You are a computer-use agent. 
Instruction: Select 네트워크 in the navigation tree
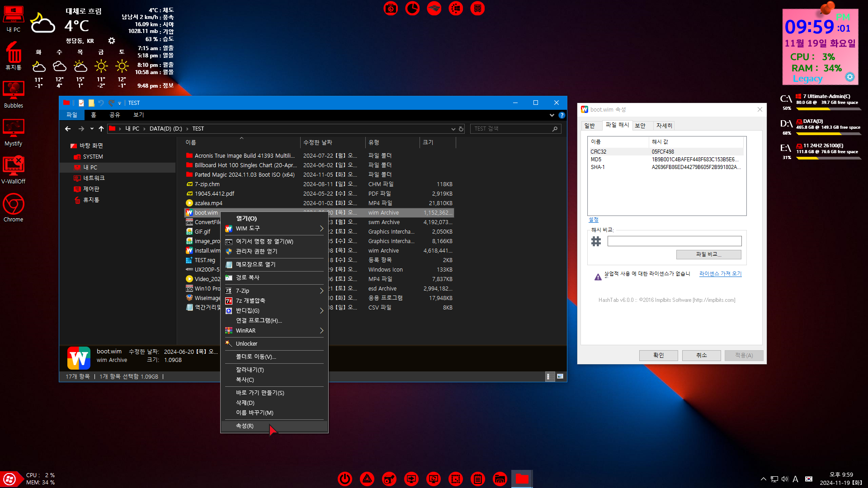click(94, 178)
